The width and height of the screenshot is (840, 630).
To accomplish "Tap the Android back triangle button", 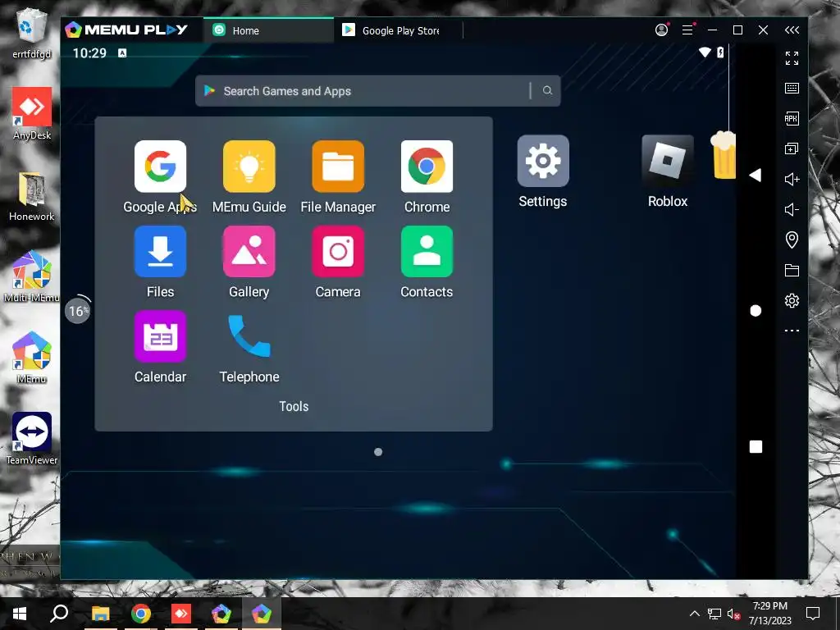I will point(756,176).
